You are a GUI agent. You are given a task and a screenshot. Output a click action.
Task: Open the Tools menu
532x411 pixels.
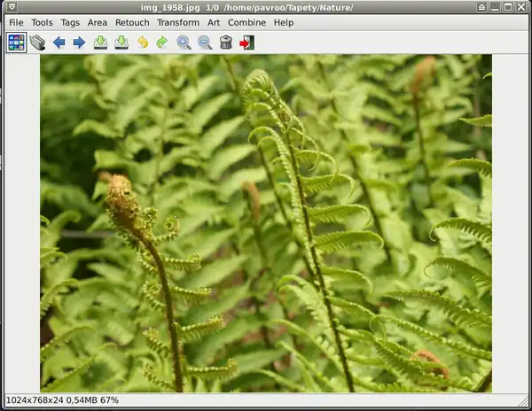click(x=42, y=22)
